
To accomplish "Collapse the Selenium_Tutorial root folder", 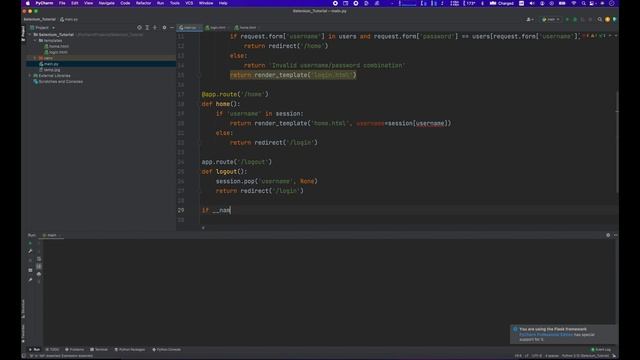I will point(30,35).
